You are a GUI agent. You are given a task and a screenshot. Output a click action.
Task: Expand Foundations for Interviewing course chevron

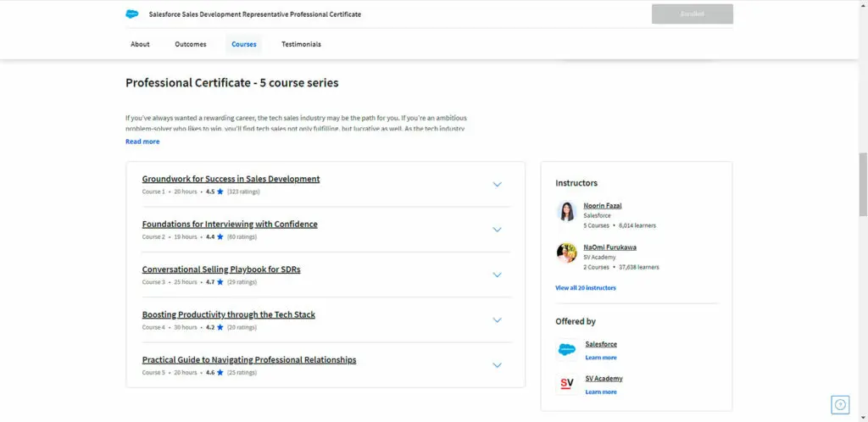coord(497,230)
